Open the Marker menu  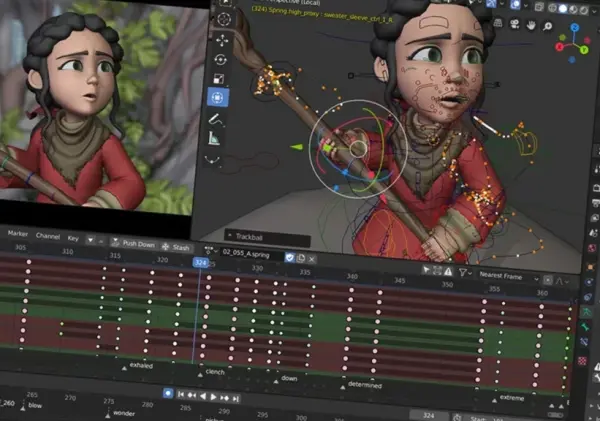point(18,233)
